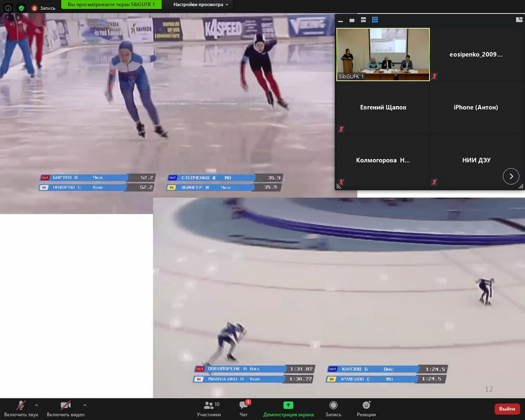Viewport: 525px width, 420px height.
Task: Open the Participants panel icon
Action: pyautogui.click(x=209, y=405)
